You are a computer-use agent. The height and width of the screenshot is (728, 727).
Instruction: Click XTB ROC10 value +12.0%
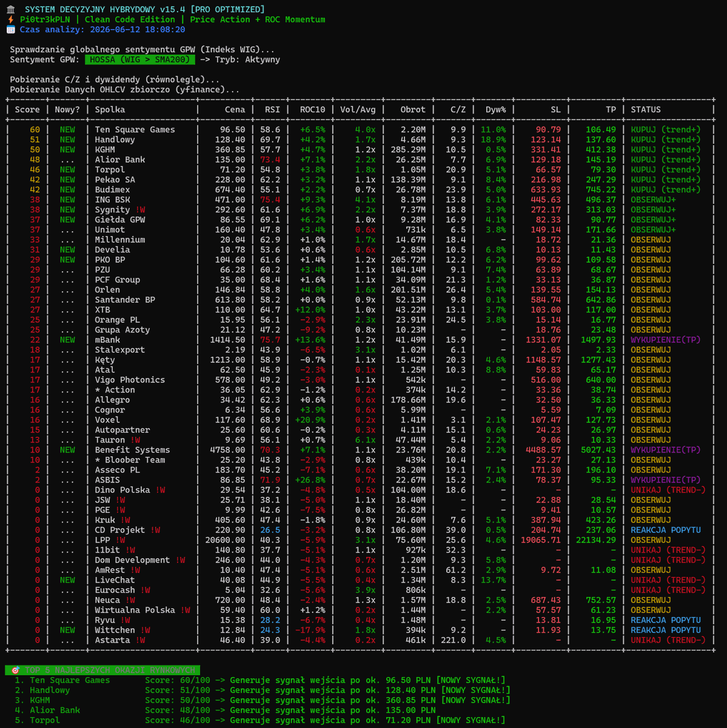(310, 310)
